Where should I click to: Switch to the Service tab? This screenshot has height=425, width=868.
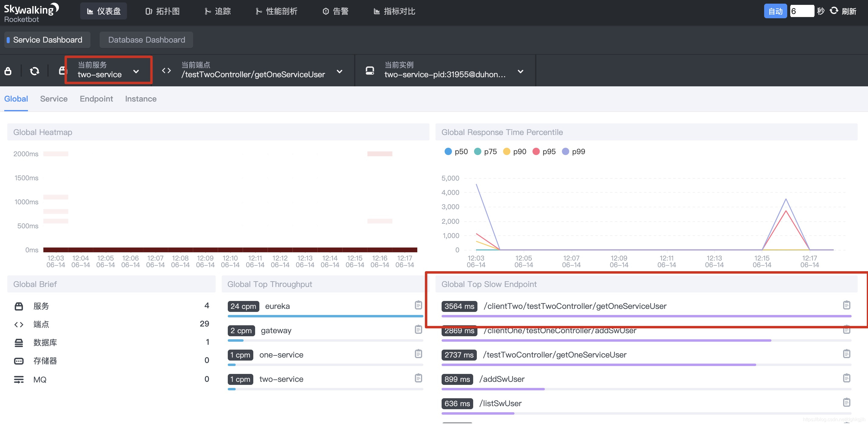(x=54, y=98)
